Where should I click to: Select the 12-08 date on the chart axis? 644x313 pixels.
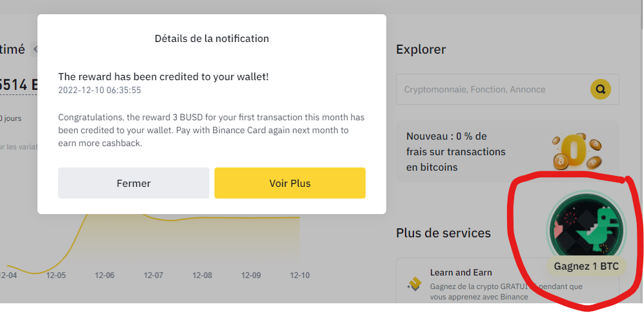[x=202, y=275]
